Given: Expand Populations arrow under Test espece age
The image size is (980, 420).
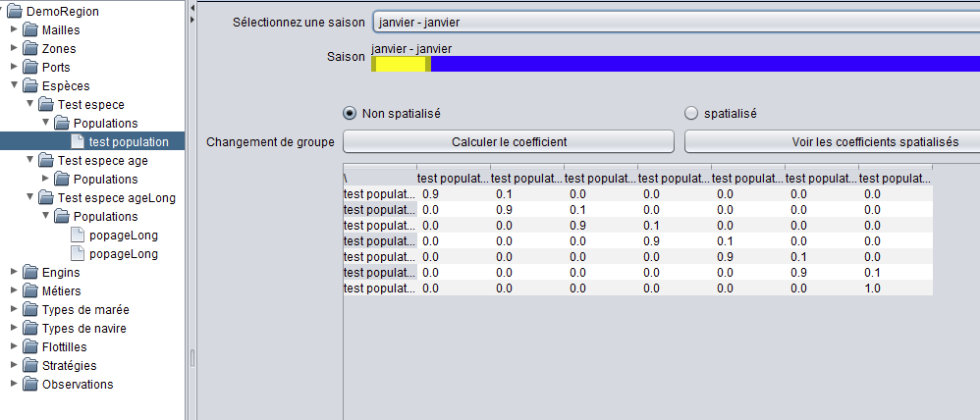Looking at the screenshot, I should click(x=45, y=179).
